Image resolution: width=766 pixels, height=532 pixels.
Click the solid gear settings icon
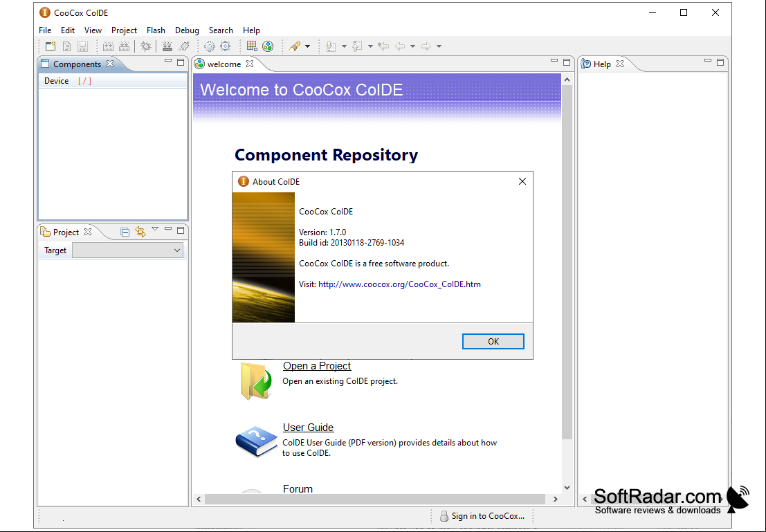[225, 46]
